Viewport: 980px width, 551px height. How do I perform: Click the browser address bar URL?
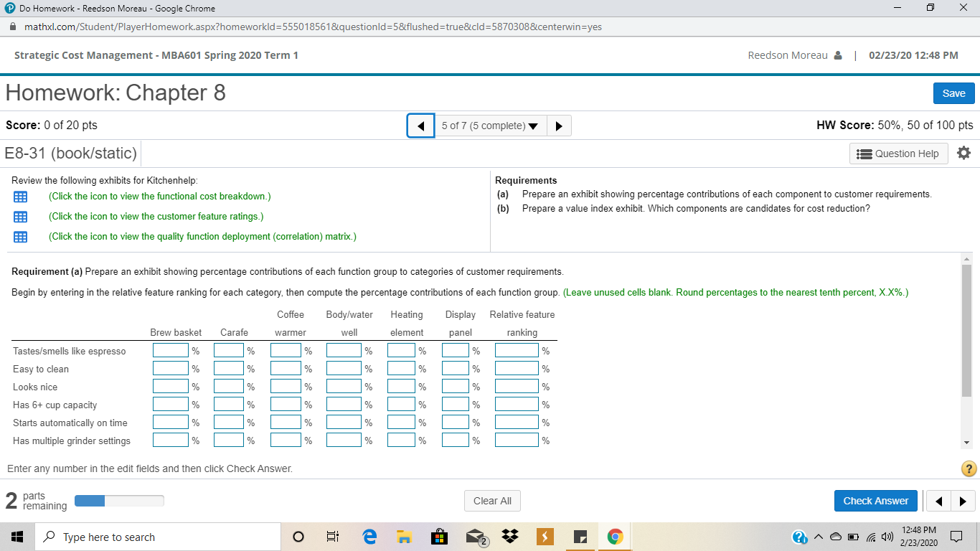[314, 27]
